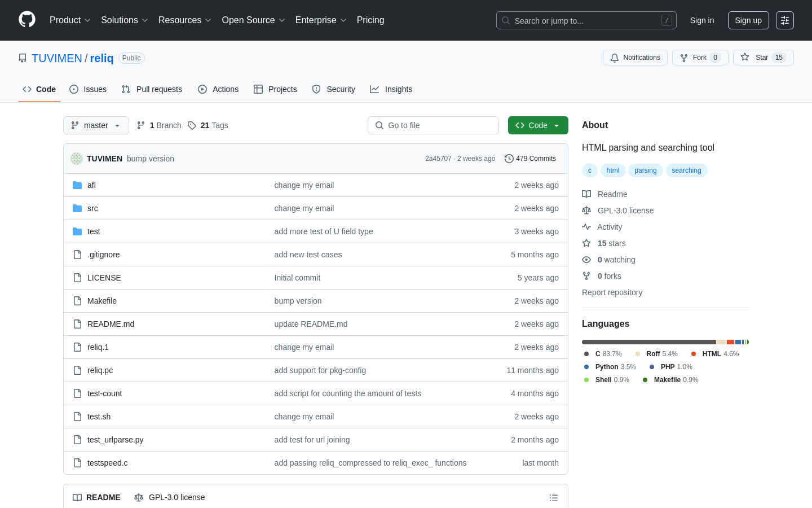Click the scale icon beside GPL-3.0 license in About
The height and width of the screenshot is (508, 812).
[586, 211]
